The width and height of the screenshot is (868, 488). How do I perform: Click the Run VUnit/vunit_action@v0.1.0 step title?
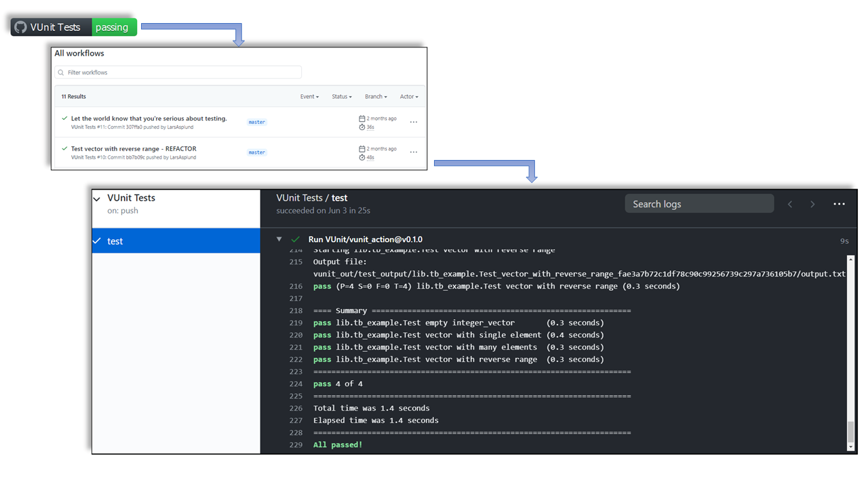(x=366, y=239)
